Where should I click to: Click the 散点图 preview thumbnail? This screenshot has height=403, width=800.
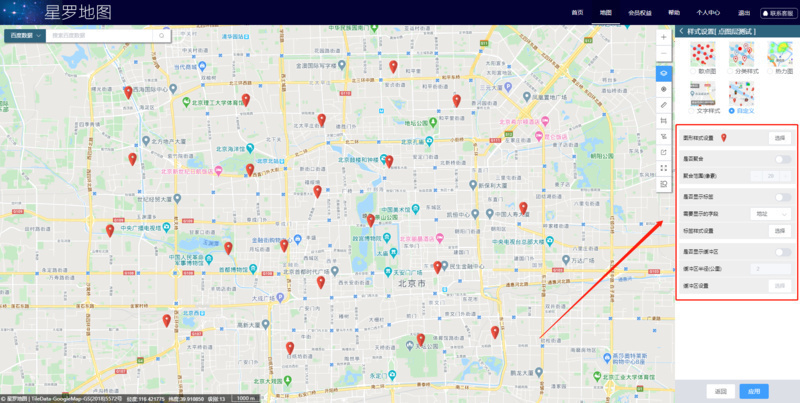703,54
